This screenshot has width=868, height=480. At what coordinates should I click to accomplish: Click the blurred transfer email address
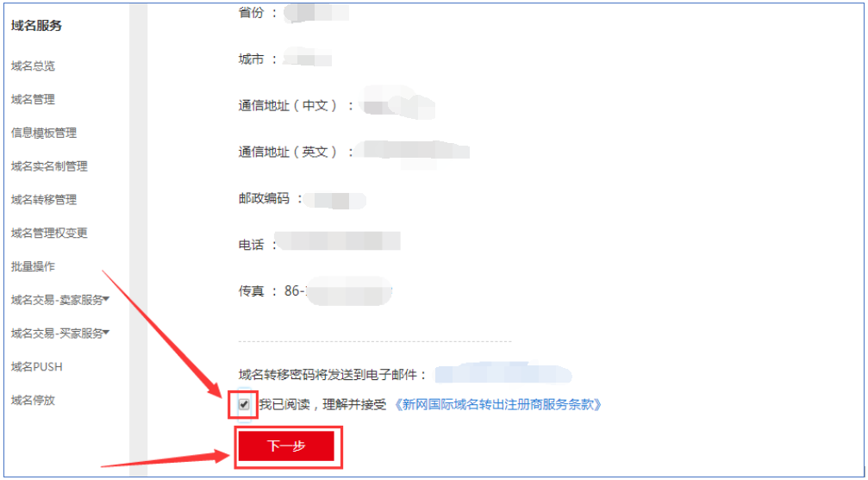503,374
